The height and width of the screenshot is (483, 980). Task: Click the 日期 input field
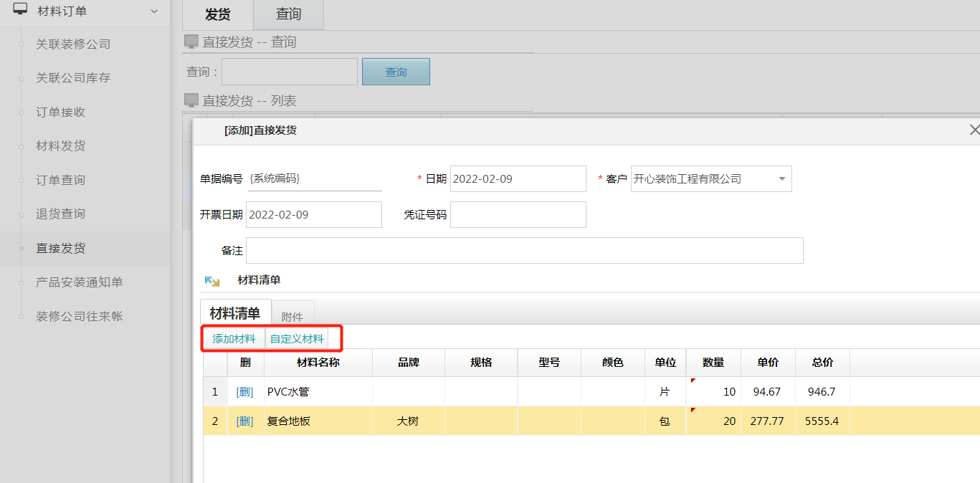518,179
